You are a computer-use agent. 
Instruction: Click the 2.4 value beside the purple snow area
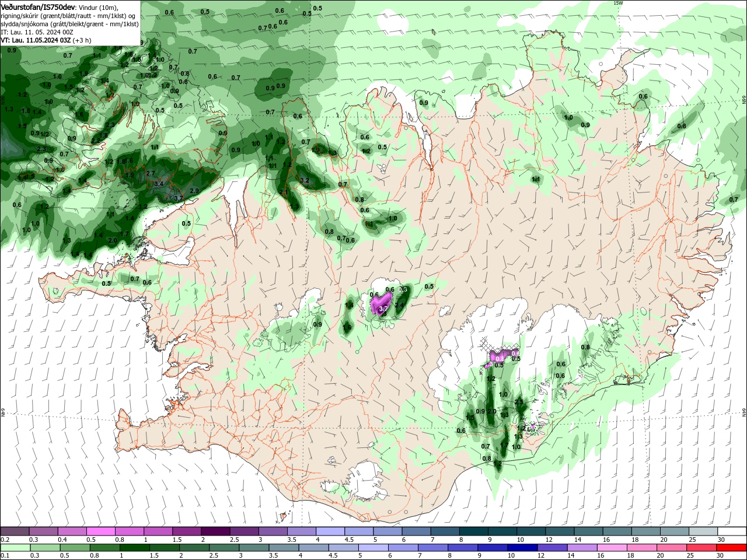(400, 305)
